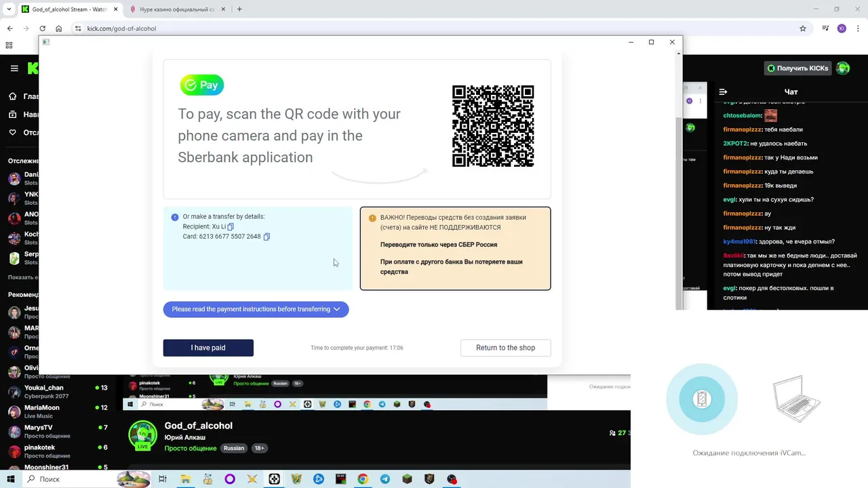Open pinakotek channel in the sidebar

tap(58, 451)
